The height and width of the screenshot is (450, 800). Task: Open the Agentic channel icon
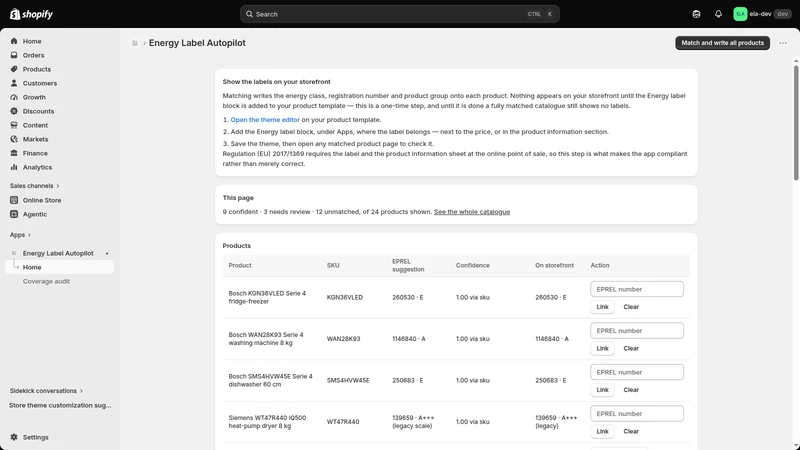point(14,214)
